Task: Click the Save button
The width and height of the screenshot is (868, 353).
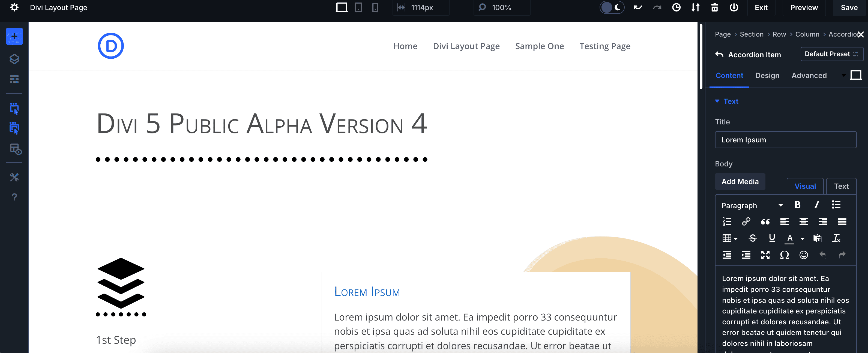Action: (849, 7)
